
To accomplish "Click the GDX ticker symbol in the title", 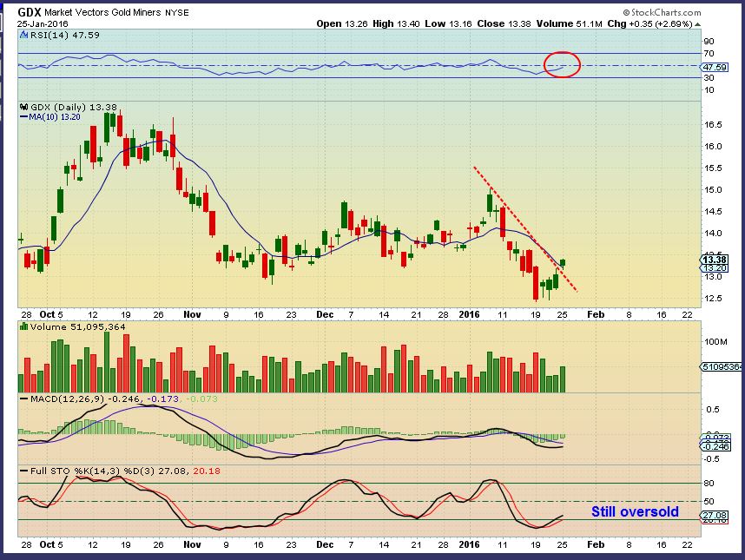I will point(29,12).
